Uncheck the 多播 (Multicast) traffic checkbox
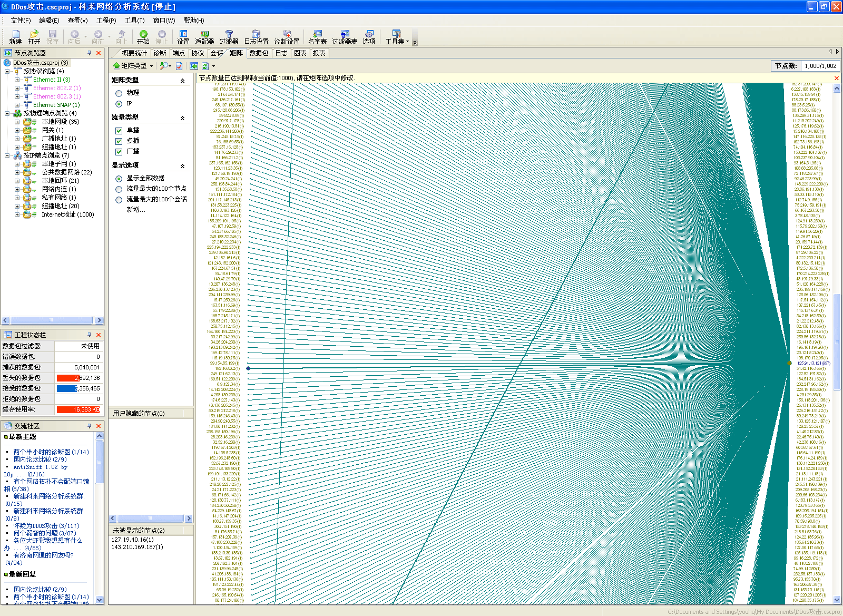 pyautogui.click(x=119, y=141)
